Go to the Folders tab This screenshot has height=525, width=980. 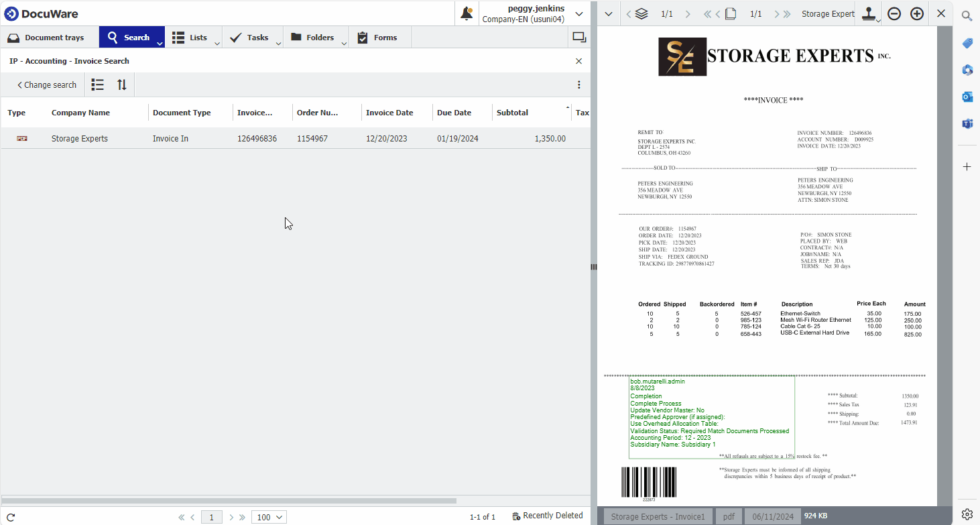(x=312, y=38)
